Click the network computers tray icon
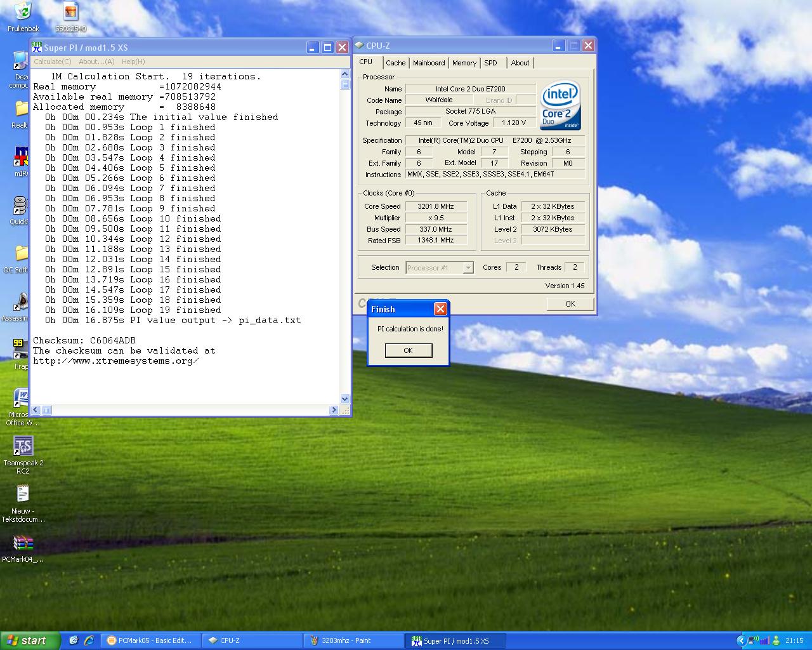This screenshot has height=650, width=812. tap(753, 640)
